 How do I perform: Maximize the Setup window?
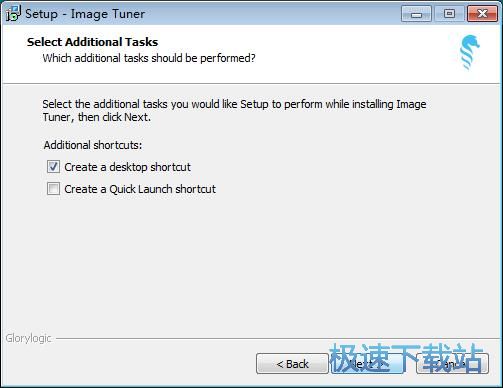(449, 14)
